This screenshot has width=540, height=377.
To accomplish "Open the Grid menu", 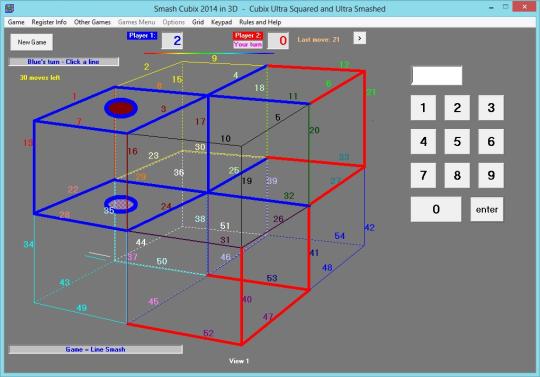I will (x=198, y=22).
